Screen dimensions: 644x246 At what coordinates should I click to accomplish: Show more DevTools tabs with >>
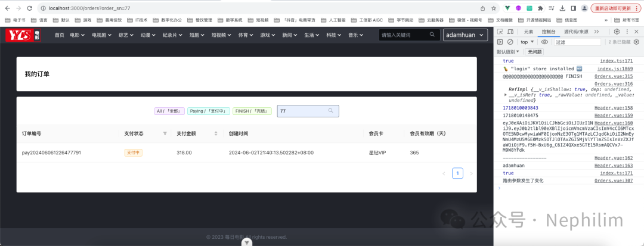point(596,32)
